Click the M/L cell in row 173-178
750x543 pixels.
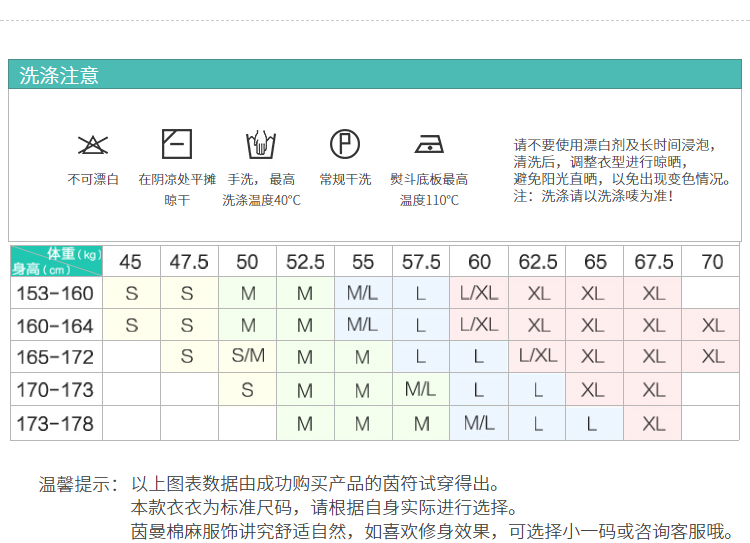[x=479, y=423]
